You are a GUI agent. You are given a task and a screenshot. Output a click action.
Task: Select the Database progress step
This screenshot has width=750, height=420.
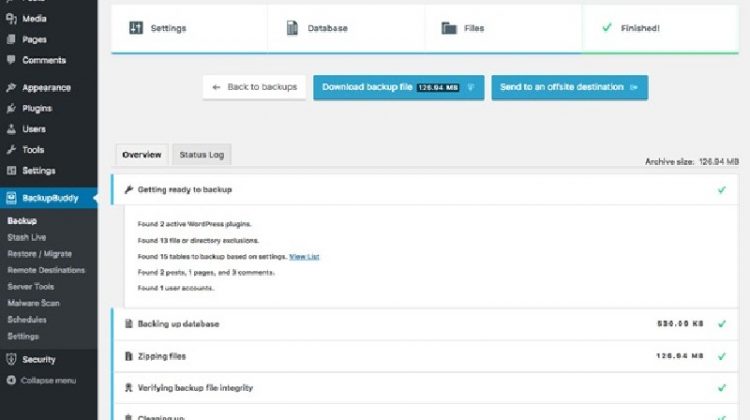point(346,28)
